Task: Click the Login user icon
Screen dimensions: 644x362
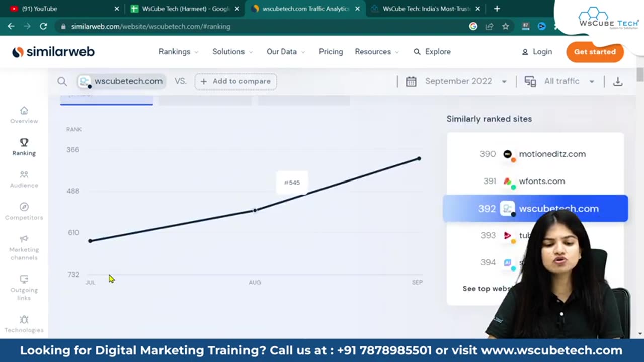Action: (x=525, y=52)
